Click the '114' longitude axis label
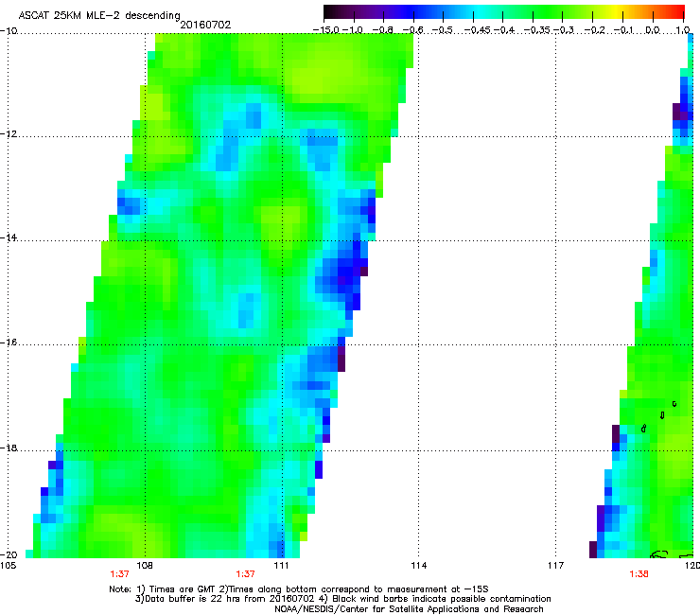The height and width of the screenshot is (615, 700). (x=418, y=566)
